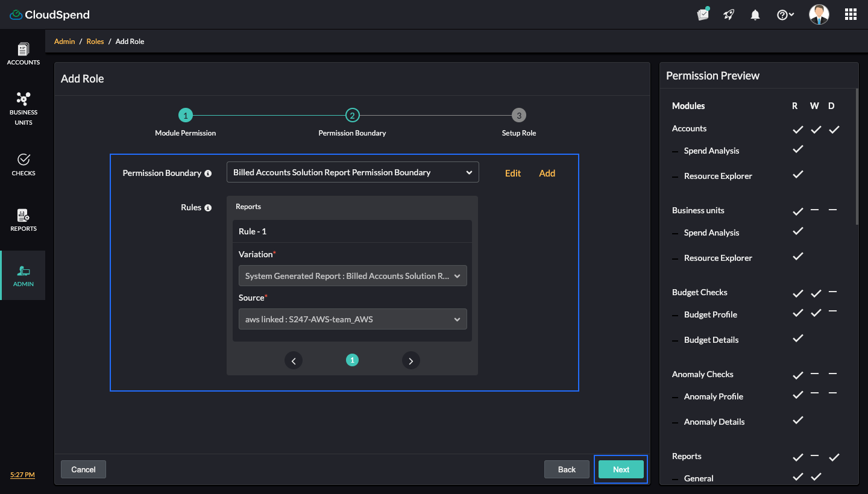Click the Roles breadcrumb link
The image size is (868, 494).
pyautogui.click(x=95, y=42)
